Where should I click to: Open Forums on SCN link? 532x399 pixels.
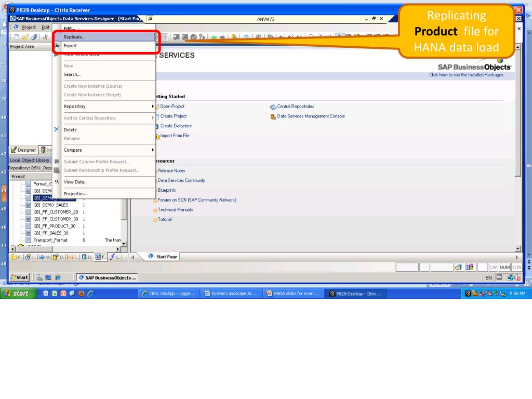[197, 200]
